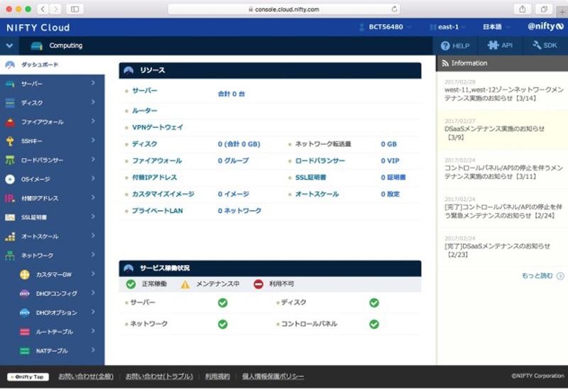Select SSHキー in the sidebar menu
Screen dimensions: 568x392
[x=52, y=141]
